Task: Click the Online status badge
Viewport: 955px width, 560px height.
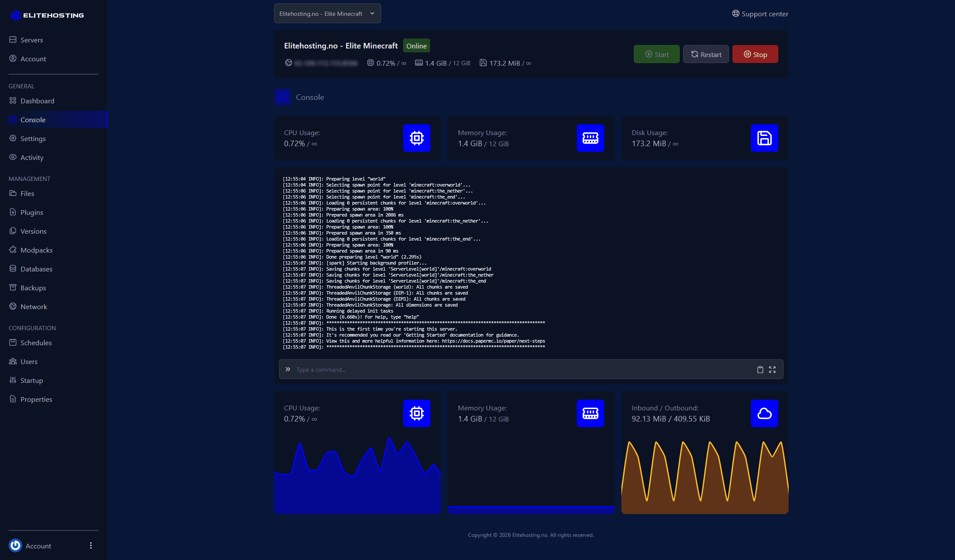Action: click(416, 45)
